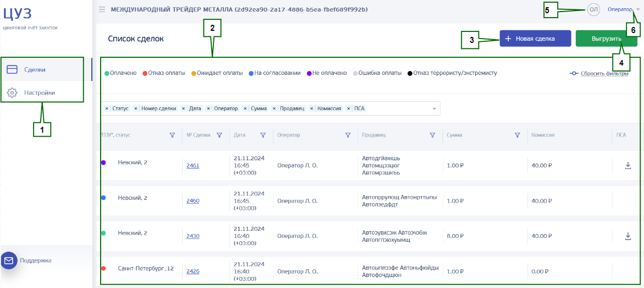Remove the Статус column tag
The height and width of the screenshot is (288, 644).
[x=107, y=108]
